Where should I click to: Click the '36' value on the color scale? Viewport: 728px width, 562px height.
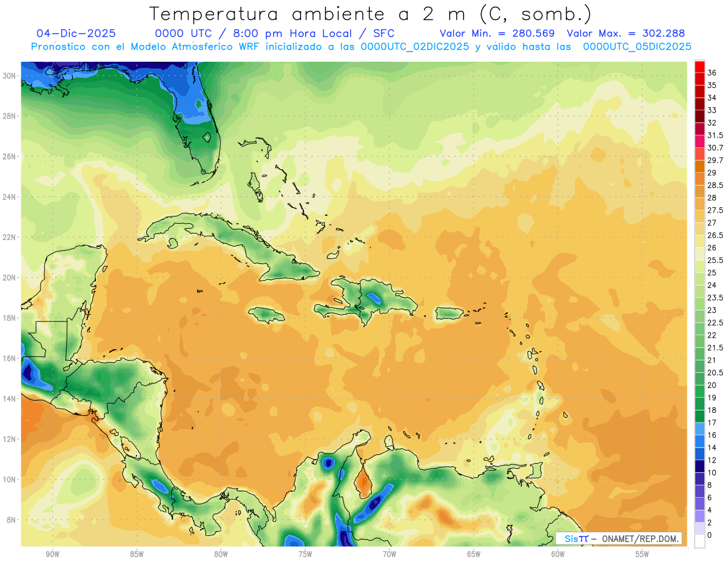[712, 73]
